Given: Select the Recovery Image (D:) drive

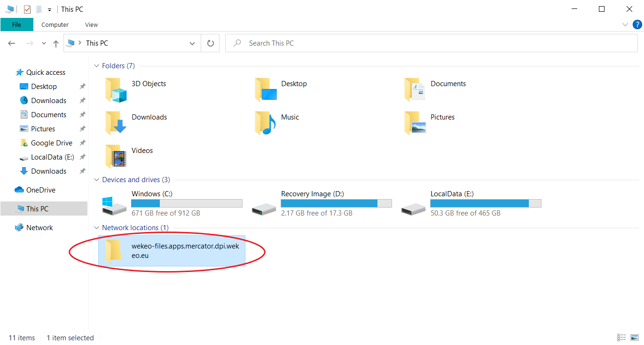Looking at the screenshot, I should [x=321, y=203].
